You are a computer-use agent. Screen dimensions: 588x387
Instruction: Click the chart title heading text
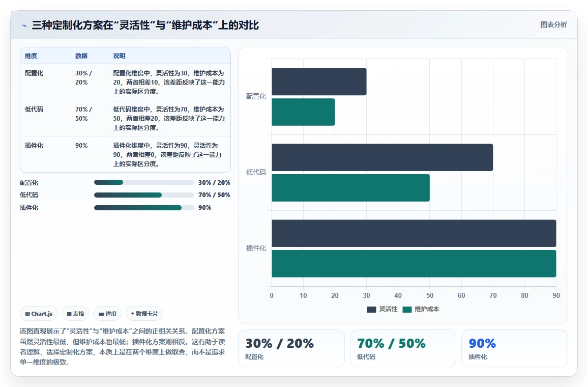[x=145, y=25]
